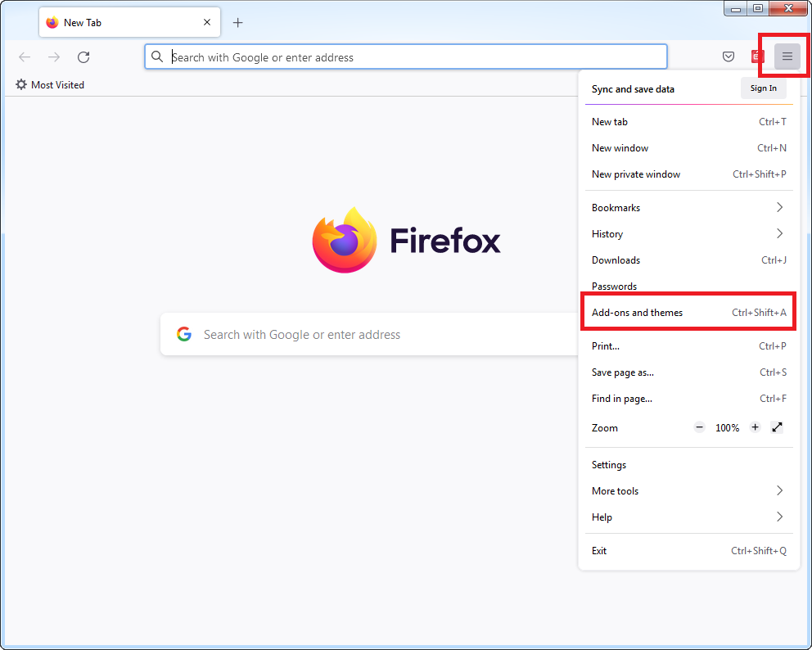Image resolution: width=812 pixels, height=650 pixels.
Task: Open Most Visited bookmarks folder
Action: 50,84
